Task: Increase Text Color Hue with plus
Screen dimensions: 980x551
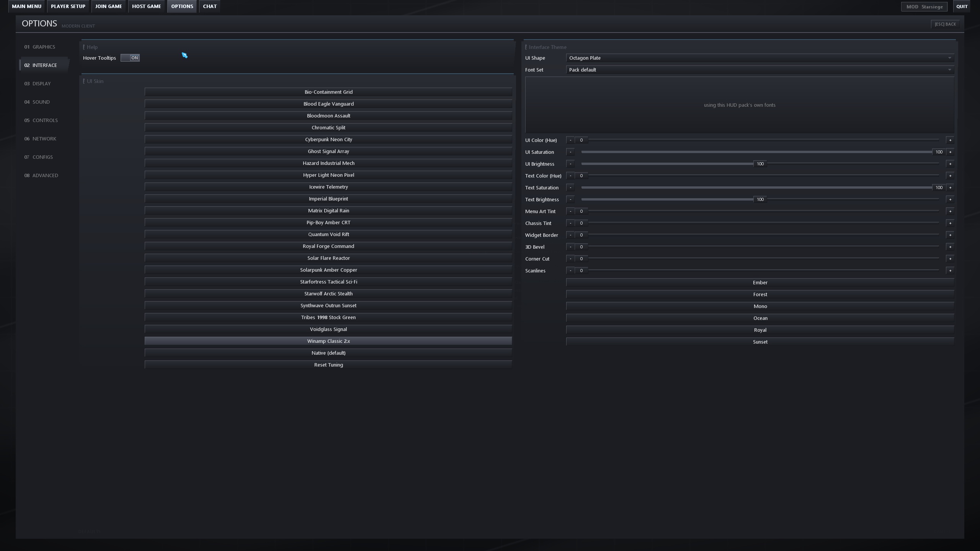Action: tap(950, 176)
